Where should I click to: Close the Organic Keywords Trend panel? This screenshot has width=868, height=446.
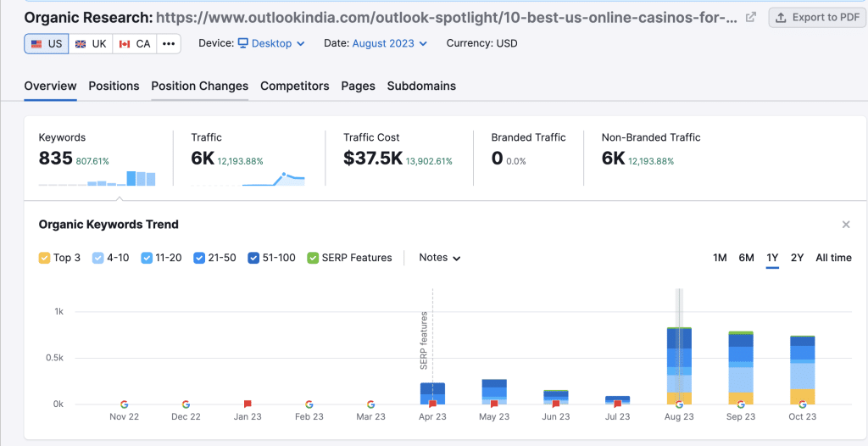(x=846, y=225)
